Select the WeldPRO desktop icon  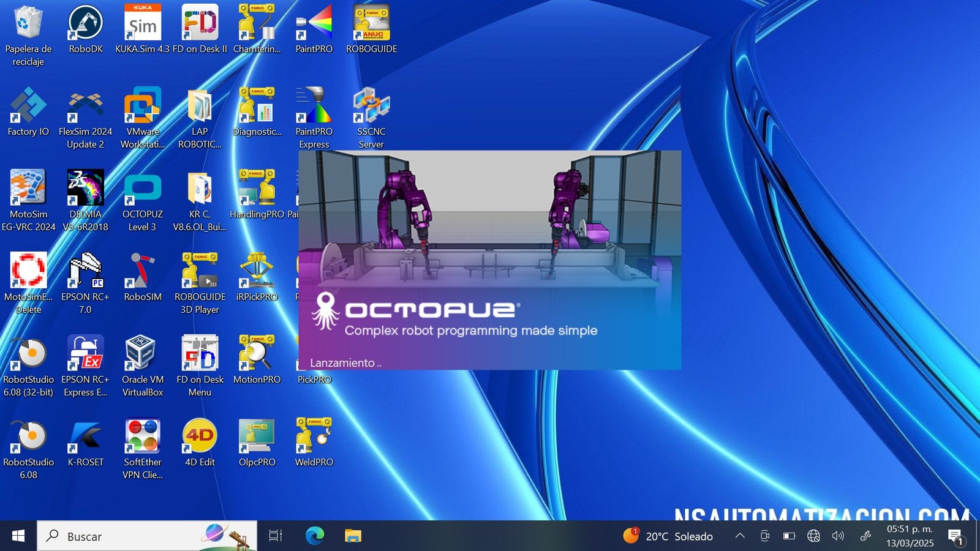pos(314,443)
